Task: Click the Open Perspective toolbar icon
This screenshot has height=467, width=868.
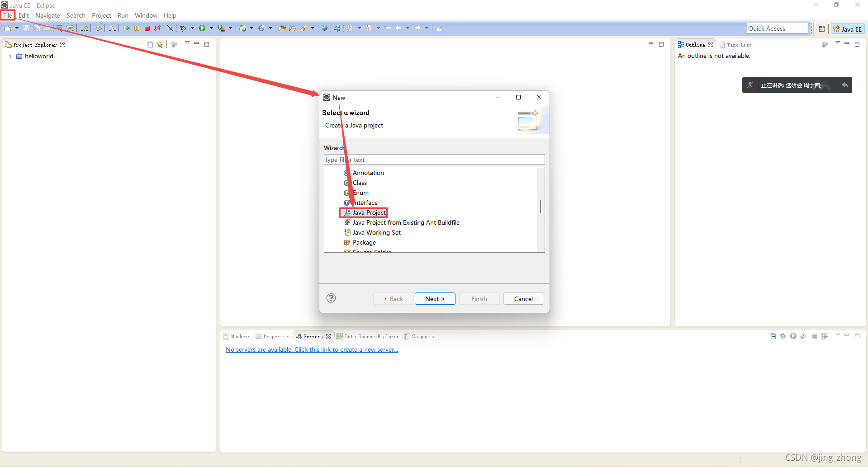Action: coord(822,29)
